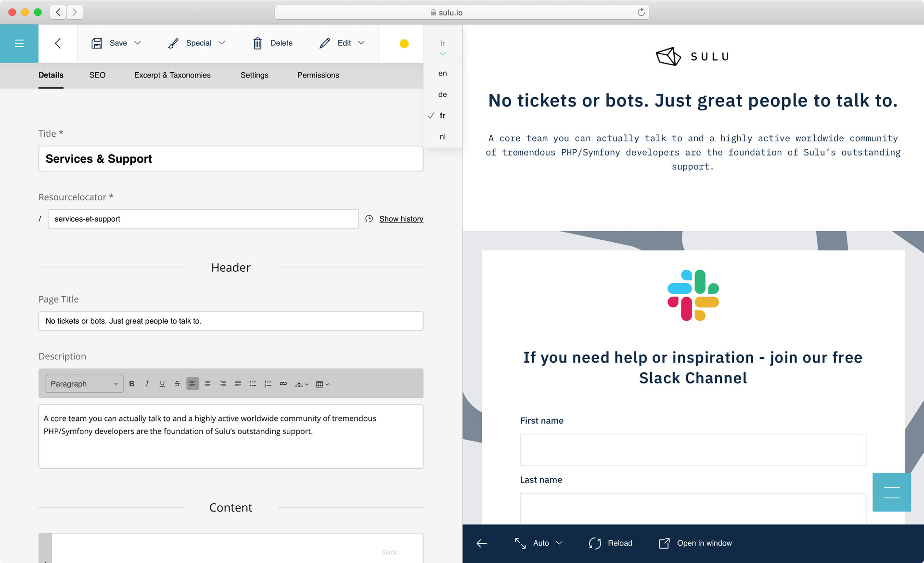Select the French language toggle (fr)
This screenshot has width=924, height=563.
coord(441,115)
